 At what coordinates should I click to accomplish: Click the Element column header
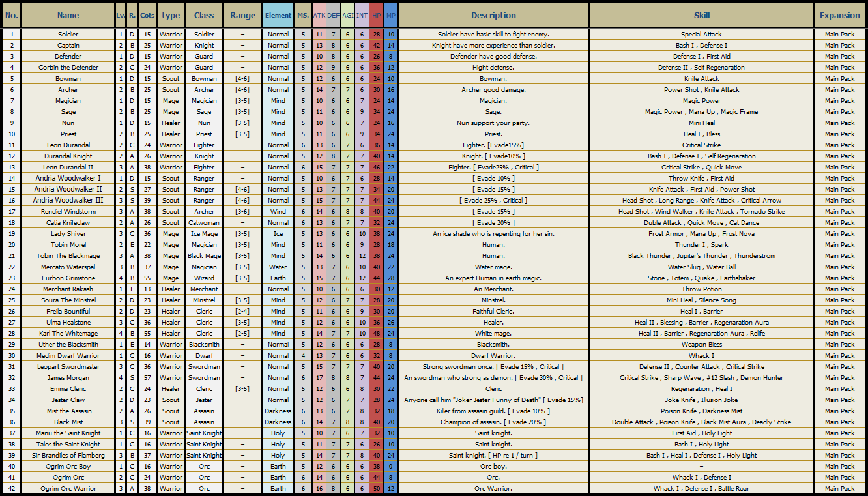pos(278,16)
